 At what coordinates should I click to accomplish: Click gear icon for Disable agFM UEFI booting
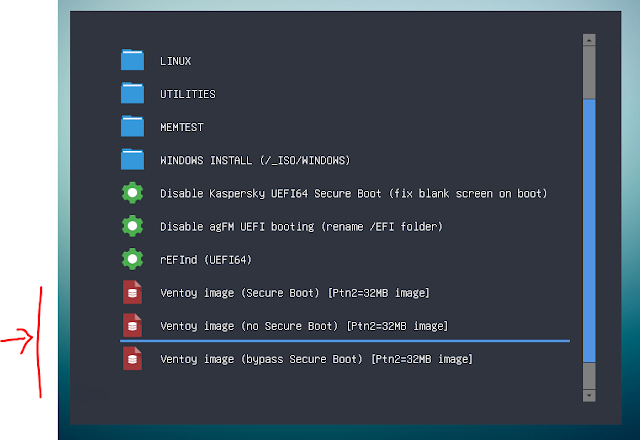(132, 226)
